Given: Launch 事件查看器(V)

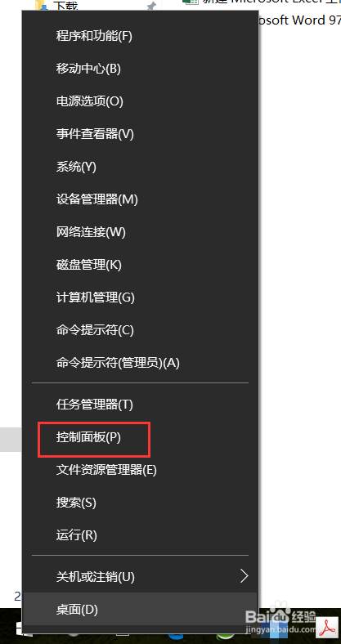Looking at the screenshot, I should [141, 134].
